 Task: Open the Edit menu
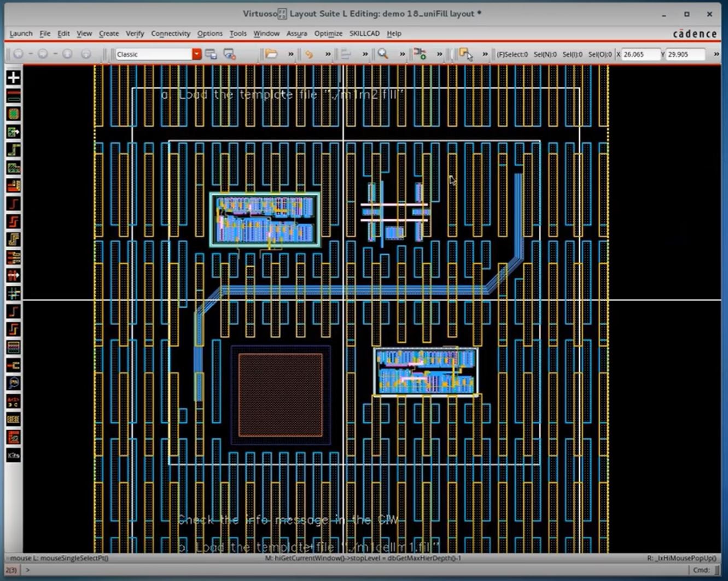click(63, 33)
